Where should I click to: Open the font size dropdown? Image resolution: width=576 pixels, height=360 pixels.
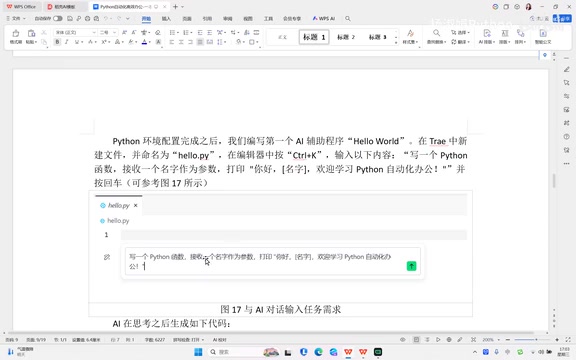pos(115,33)
